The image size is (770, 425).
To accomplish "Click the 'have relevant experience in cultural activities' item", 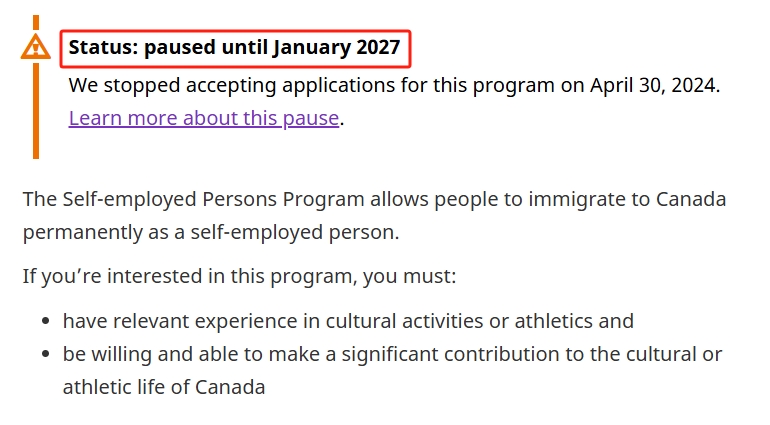I will pyautogui.click(x=348, y=321).
